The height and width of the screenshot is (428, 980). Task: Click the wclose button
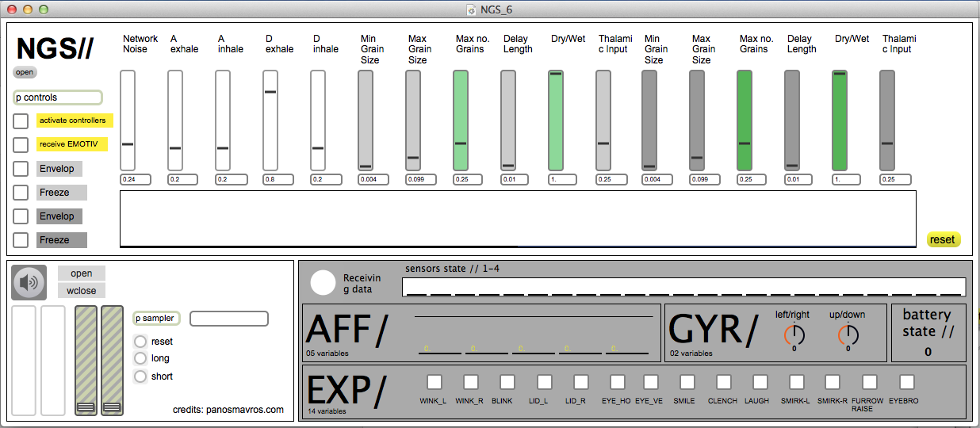point(81,291)
